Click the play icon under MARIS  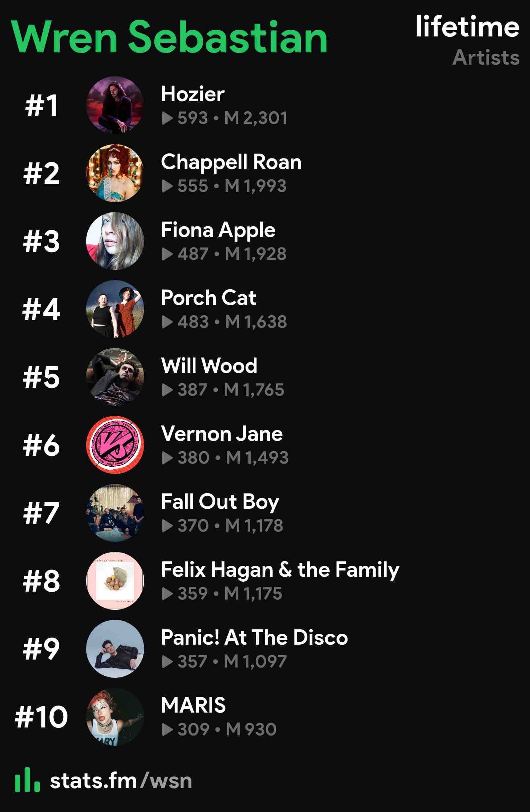[x=168, y=729]
